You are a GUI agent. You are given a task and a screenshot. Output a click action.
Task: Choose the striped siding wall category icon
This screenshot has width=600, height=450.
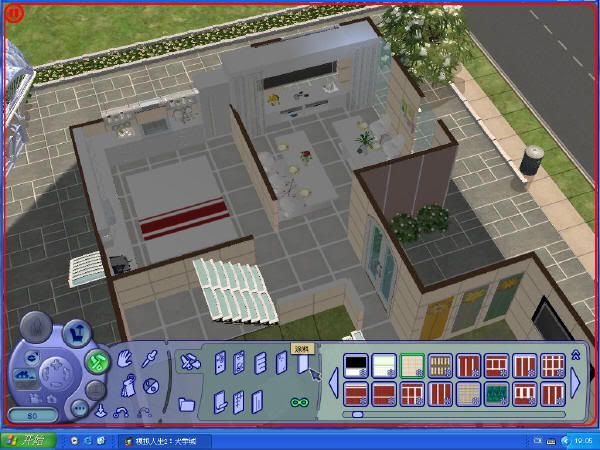click(260, 363)
